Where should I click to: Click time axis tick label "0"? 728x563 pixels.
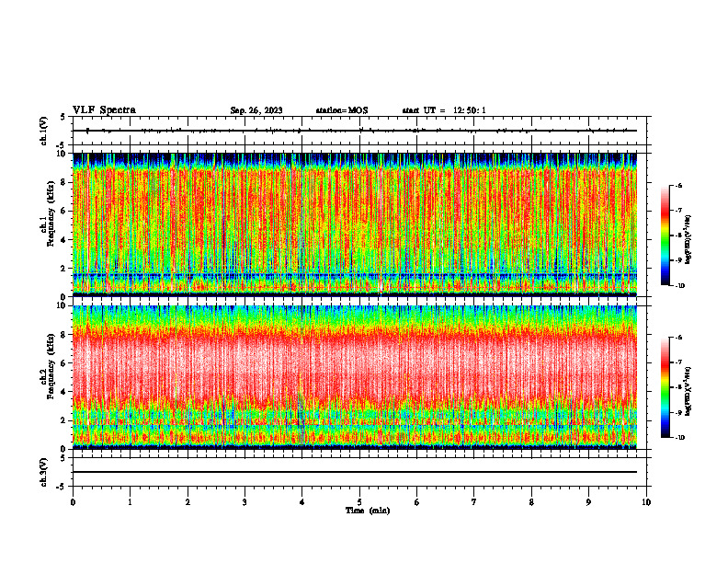click(x=73, y=502)
